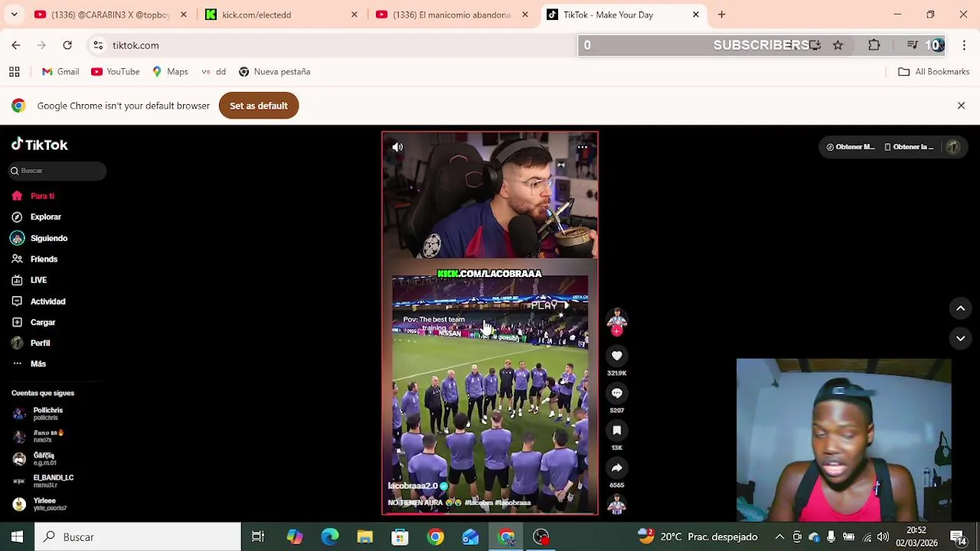The image size is (980, 551).
Task: Open followed account Yirleee
Action: click(40, 504)
